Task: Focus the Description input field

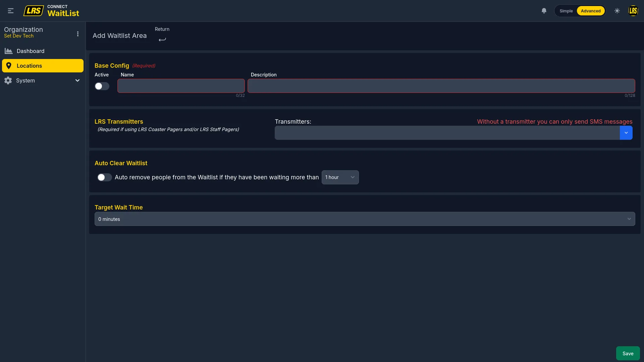Action: [441, 86]
